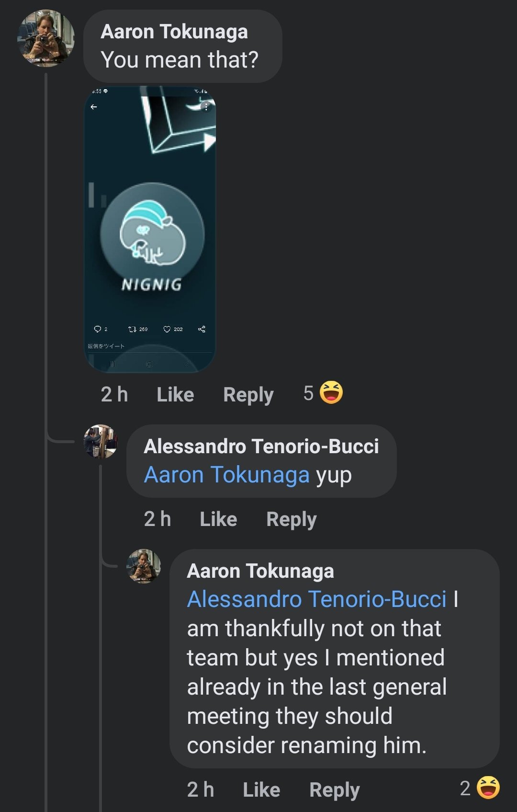Viewport: 517px width, 812px height.
Task: Tap the heart icon showing 202
Action: click(x=167, y=329)
